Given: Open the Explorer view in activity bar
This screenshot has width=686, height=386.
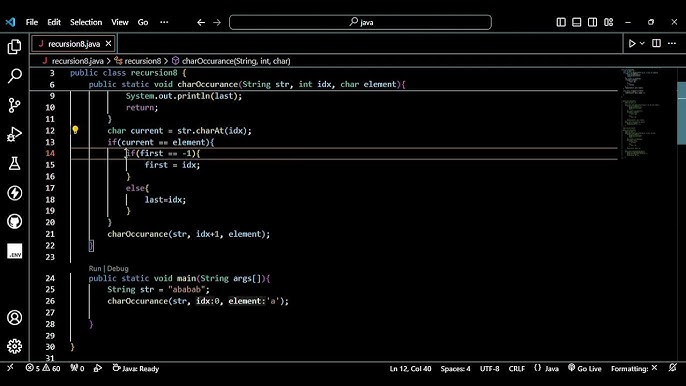Looking at the screenshot, I should point(14,47).
